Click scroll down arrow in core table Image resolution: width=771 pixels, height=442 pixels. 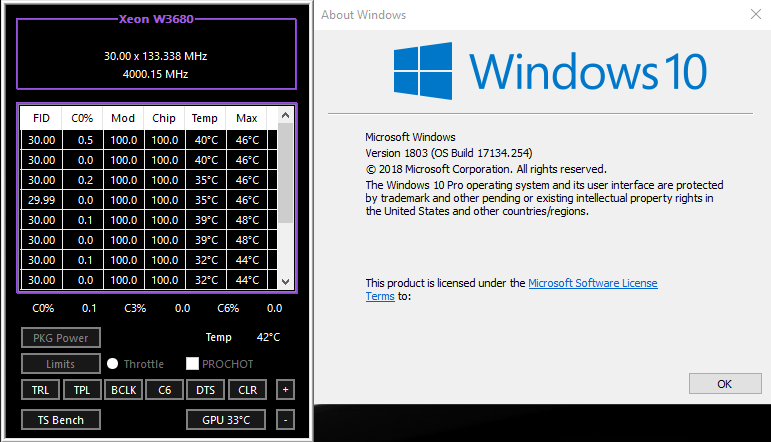[286, 282]
